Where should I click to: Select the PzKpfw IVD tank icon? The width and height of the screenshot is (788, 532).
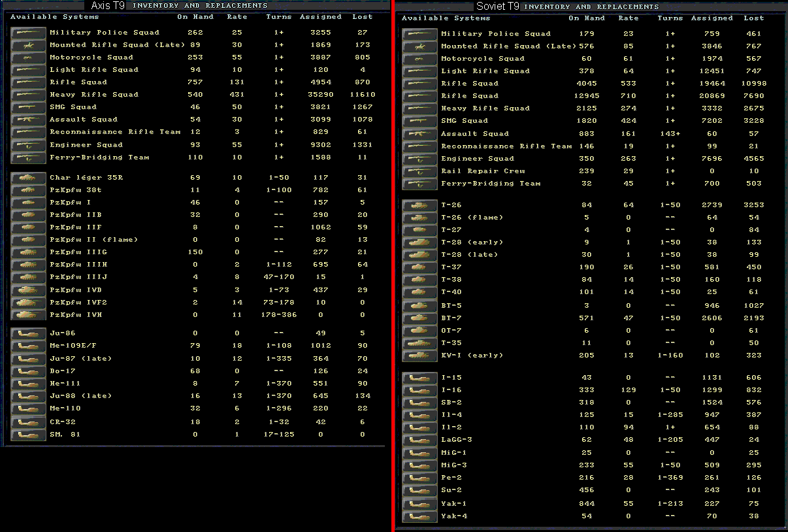pyautogui.click(x=28, y=290)
